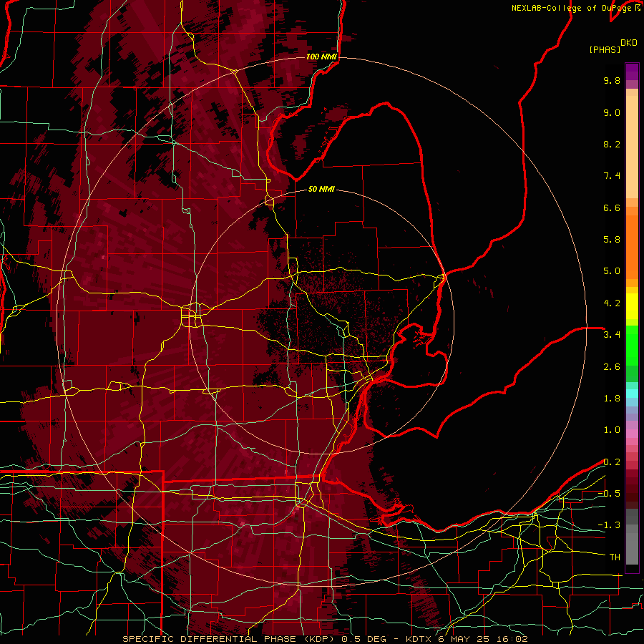Click the 100 NMI range ring label
Screen dimensions: 644x644
(x=321, y=57)
